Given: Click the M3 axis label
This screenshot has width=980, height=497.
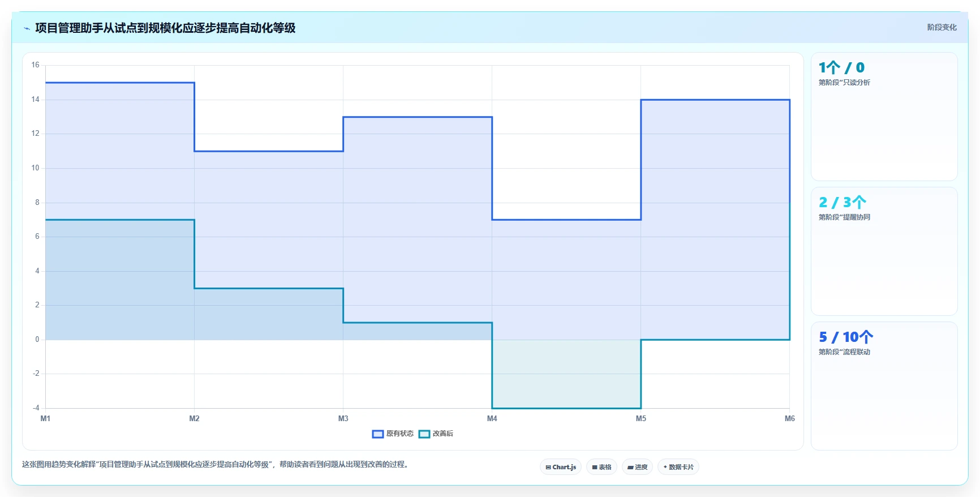Looking at the screenshot, I should point(343,419).
